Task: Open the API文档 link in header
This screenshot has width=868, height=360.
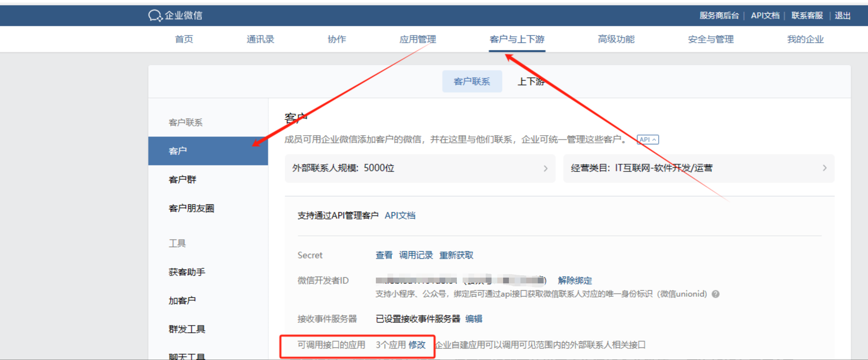Action: coord(765,16)
